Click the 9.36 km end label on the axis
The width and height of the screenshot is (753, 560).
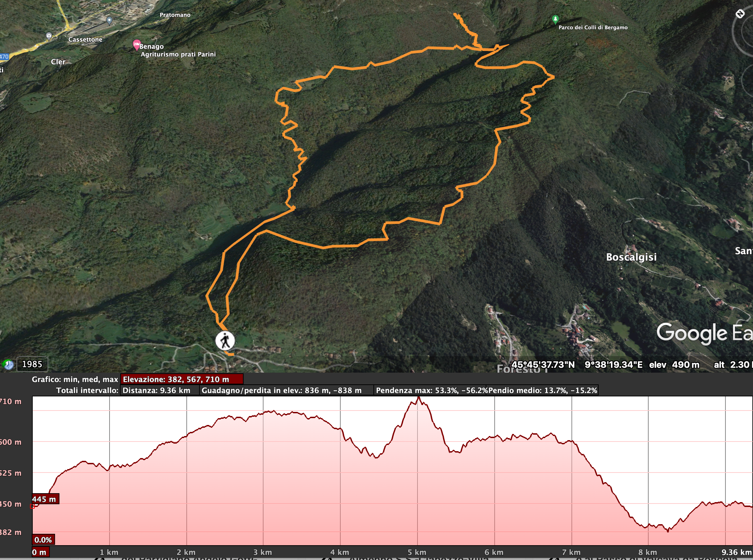coord(736,552)
